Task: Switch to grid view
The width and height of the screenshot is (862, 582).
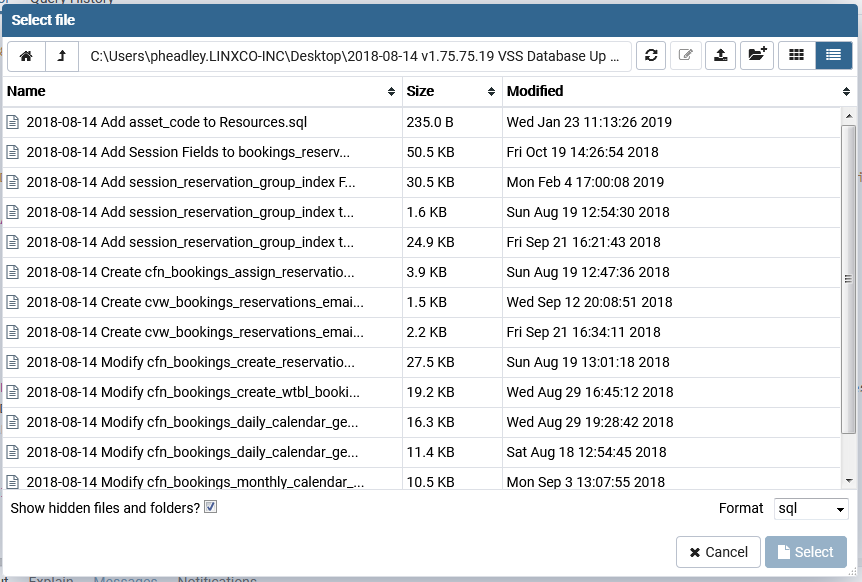Action: point(797,56)
